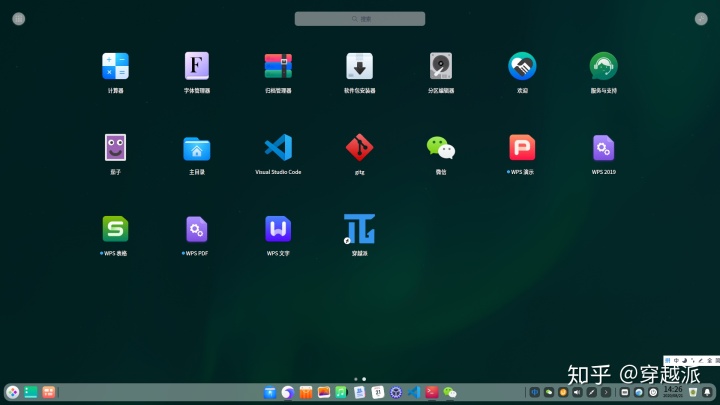720x405 pixels.
Task: Open the photo album dock icon
Action: point(324,393)
